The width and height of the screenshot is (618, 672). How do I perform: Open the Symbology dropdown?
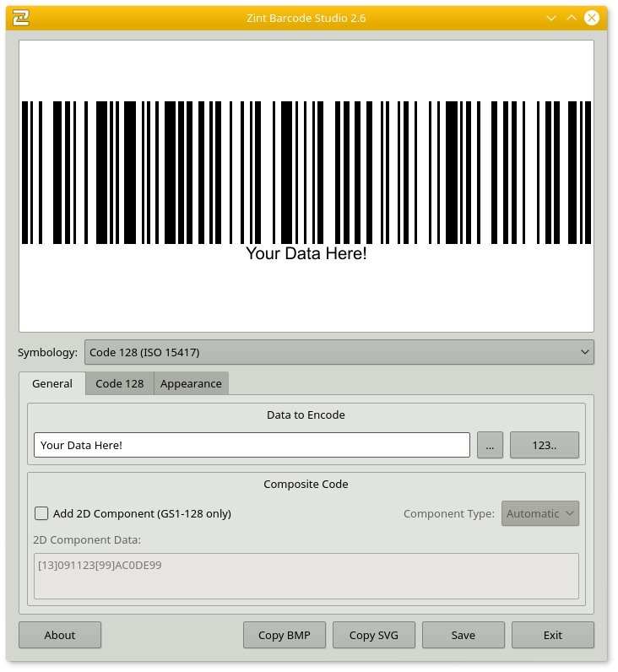point(339,352)
